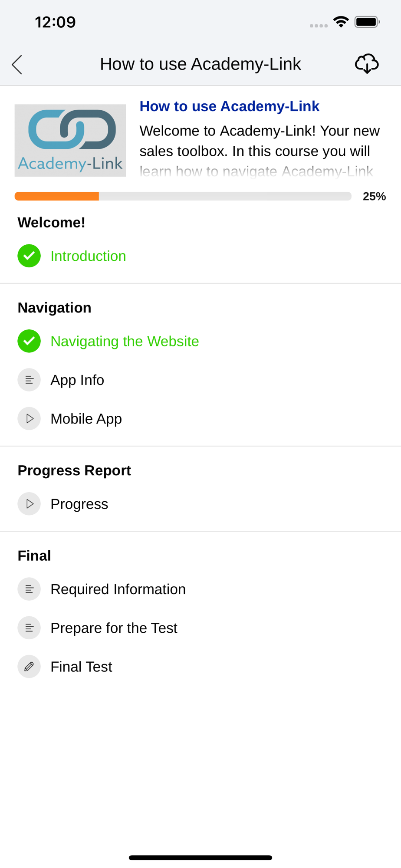Tap the back chevron in header
This screenshot has width=401, height=868.
(x=17, y=65)
